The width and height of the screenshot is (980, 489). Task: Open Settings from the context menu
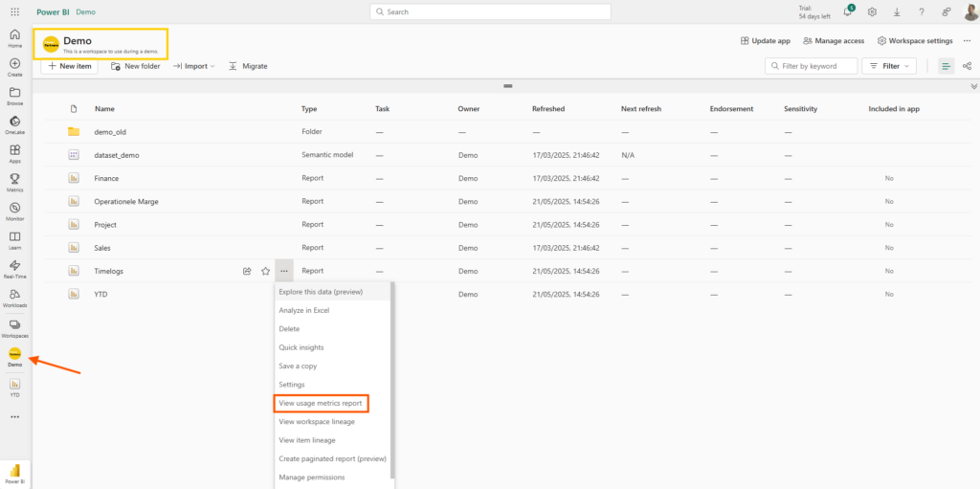pos(332,385)
